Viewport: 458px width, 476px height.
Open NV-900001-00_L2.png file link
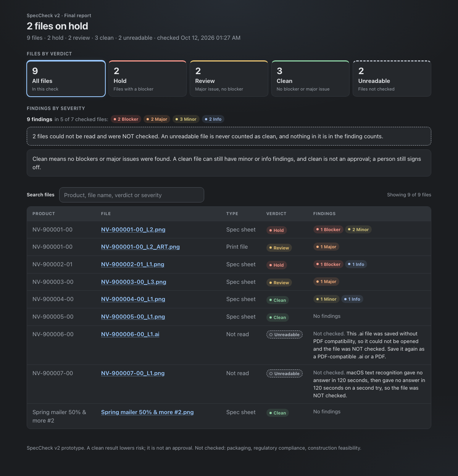(133, 230)
